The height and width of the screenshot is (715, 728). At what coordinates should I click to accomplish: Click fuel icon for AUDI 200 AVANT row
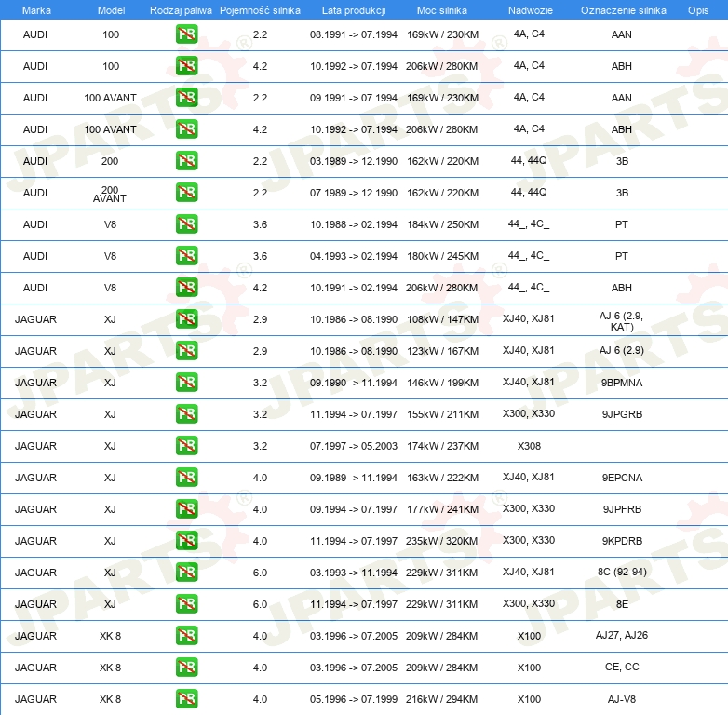[186, 192]
